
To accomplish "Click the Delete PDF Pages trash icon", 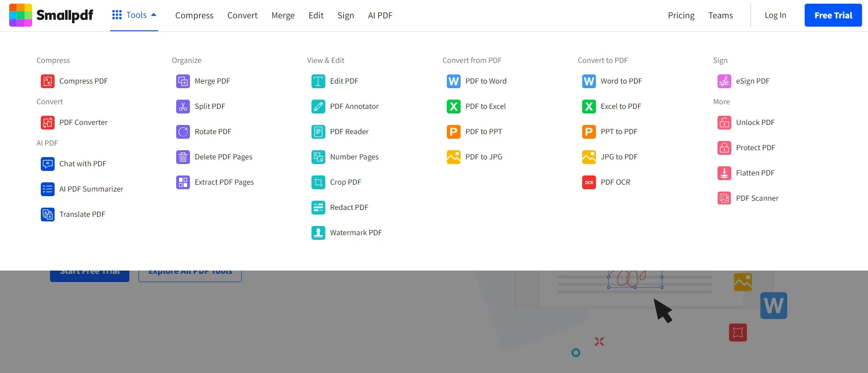I will click(x=183, y=157).
